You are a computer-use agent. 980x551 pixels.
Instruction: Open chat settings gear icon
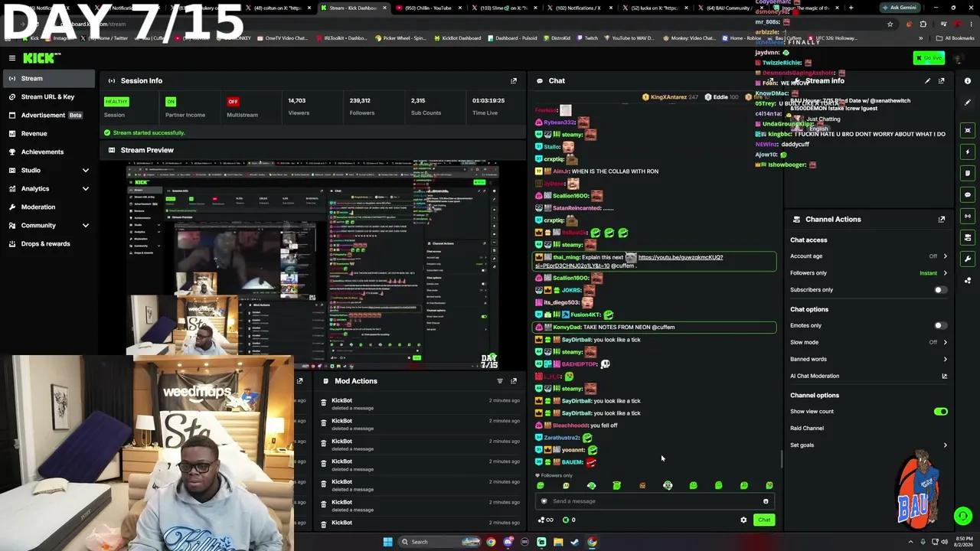pos(743,520)
